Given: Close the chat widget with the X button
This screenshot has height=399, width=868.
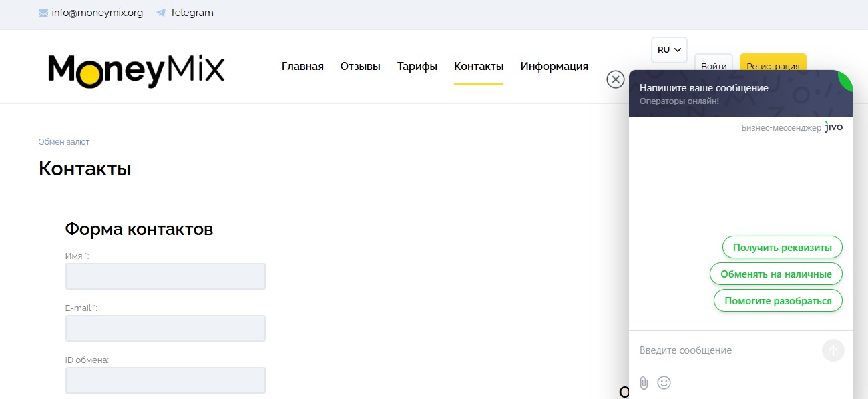Looking at the screenshot, I should pos(615,79).
